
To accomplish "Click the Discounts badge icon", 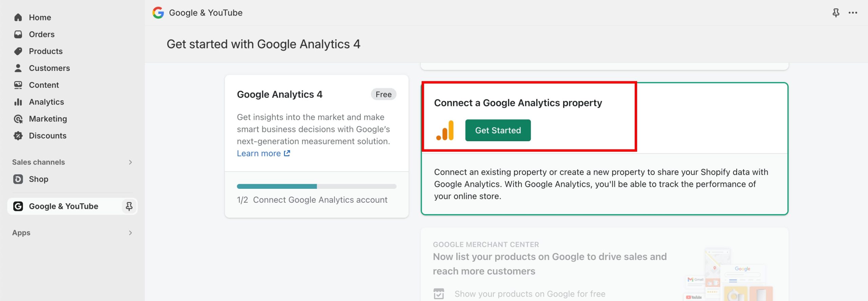I will coord(18,136).
